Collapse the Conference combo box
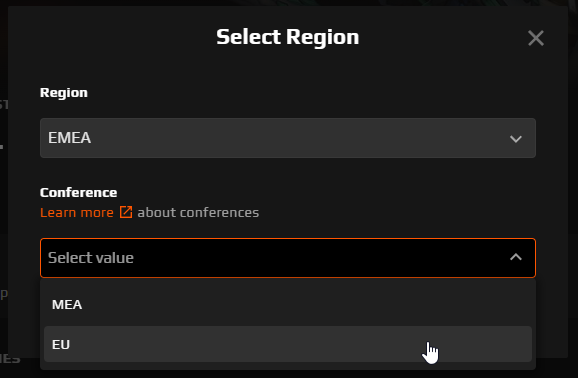578x378 pixels. click(x=288, y=258)
